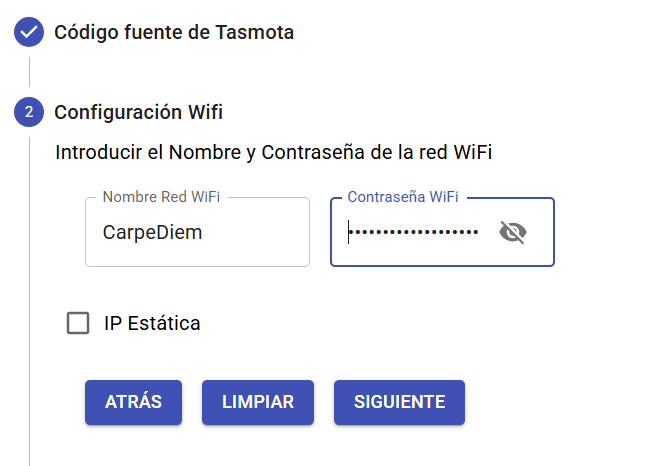The width and height of the screenshot is (666, 466).
Task: Click the masked password dots
Action: click(x=413, y=233)
